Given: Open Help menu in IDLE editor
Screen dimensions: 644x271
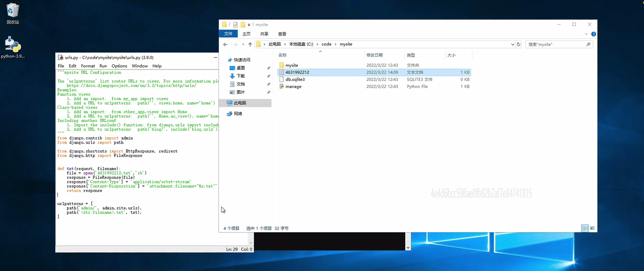Looking at the screenshot, I should click(x=157, y=66).
